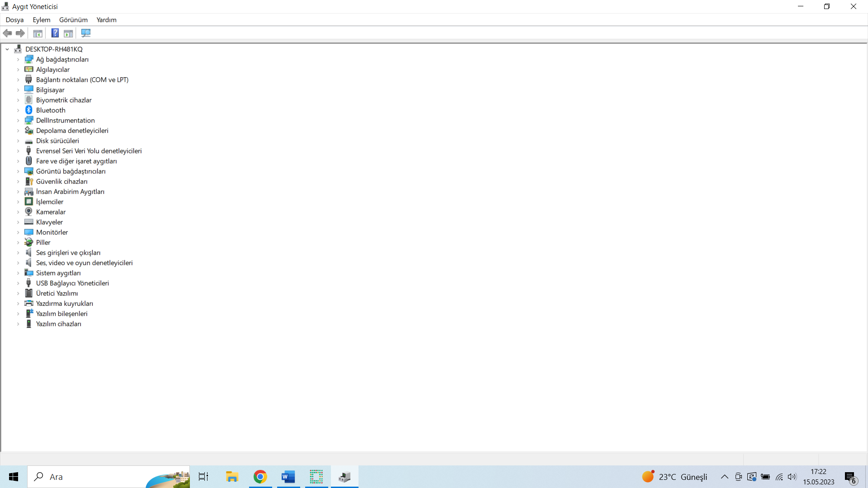Collapse the DESKTOP-RH481KQ root node
Screen dimensions: 868x488
(x=7, y=49)
